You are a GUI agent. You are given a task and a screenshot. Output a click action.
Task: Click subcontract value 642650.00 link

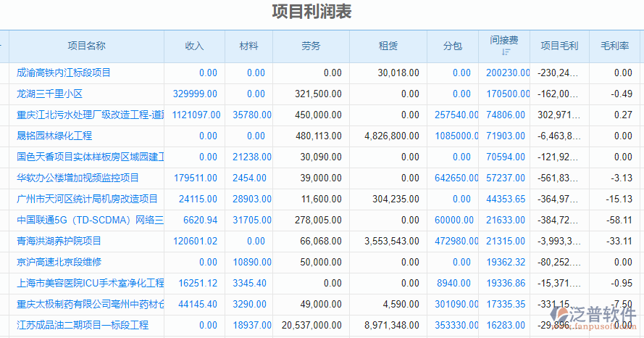tap(456, 178)
